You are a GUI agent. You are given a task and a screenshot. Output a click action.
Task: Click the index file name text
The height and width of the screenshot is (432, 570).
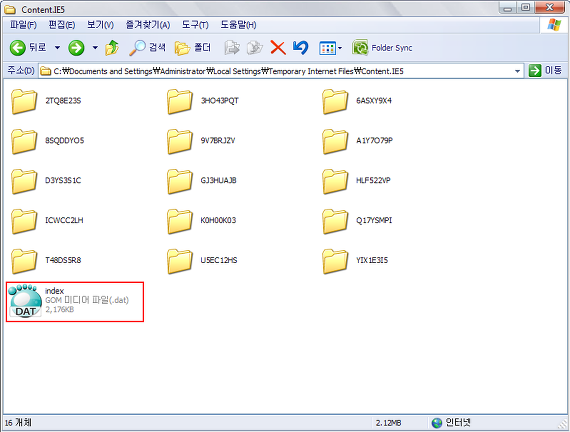[54, 291]
